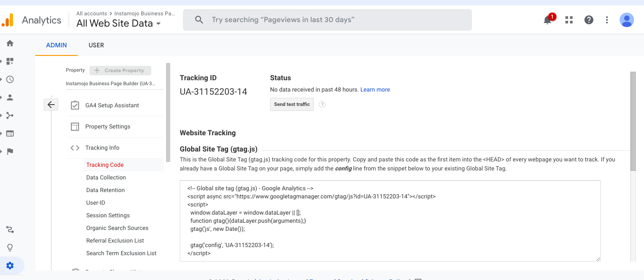This screenshot has width=644, height=280.
Task: Select User-ID menu item
Action: 96,203
